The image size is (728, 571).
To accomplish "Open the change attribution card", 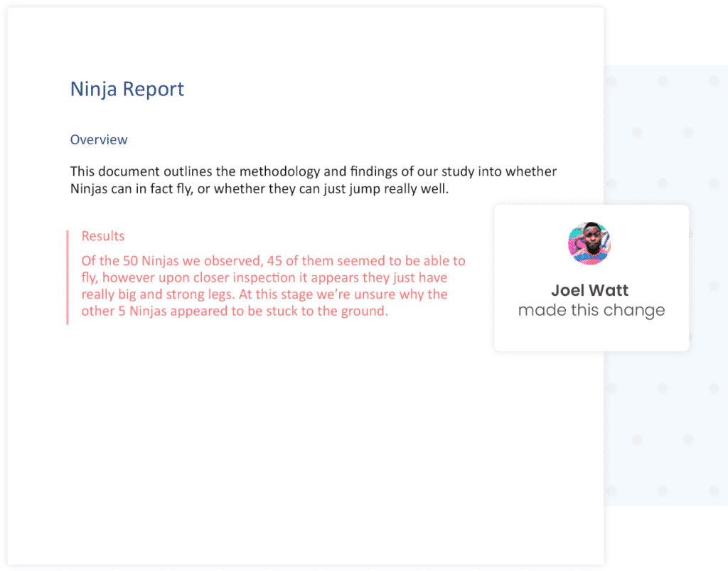I will pyautogui.click(x=590, y=277).
